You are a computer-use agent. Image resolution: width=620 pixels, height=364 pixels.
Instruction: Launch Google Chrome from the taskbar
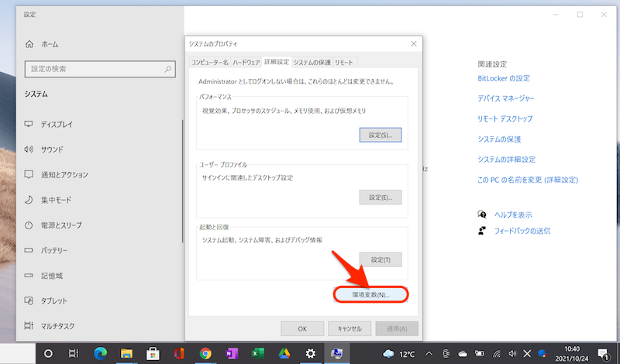tap(205, 353)
